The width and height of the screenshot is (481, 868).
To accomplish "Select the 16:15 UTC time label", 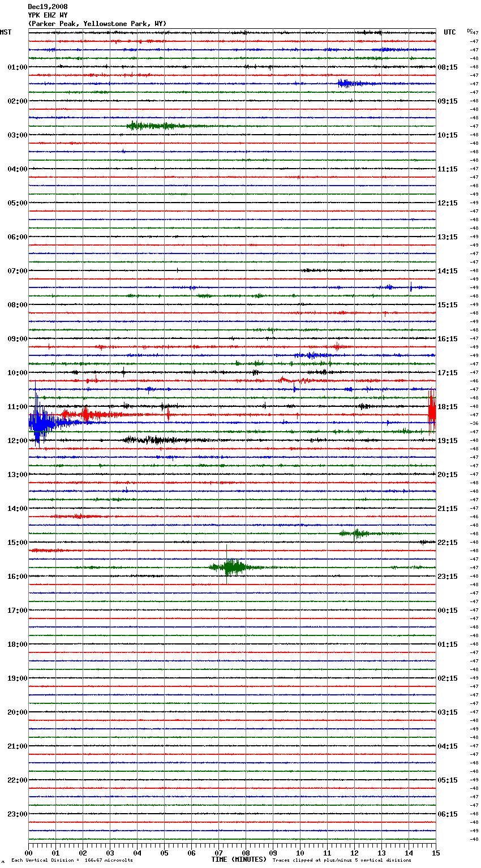I will coord(448,339).
